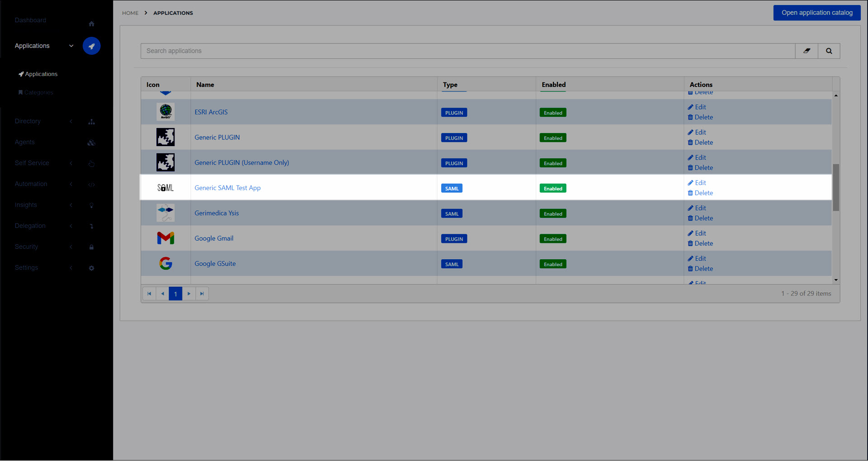This screenshot has width=868, height=461.
Task: Click Enabled badge on Generic SAML Test App row
Action: (553, 189)
